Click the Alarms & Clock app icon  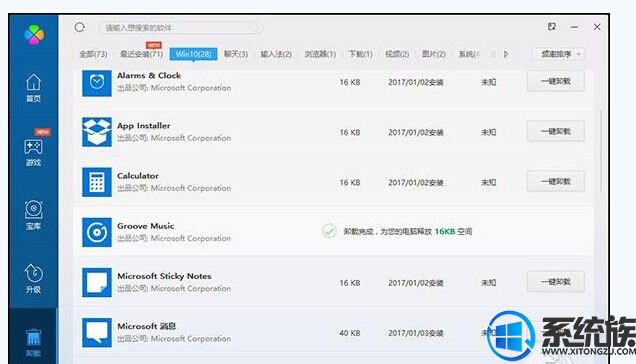(x=97, y=83)
